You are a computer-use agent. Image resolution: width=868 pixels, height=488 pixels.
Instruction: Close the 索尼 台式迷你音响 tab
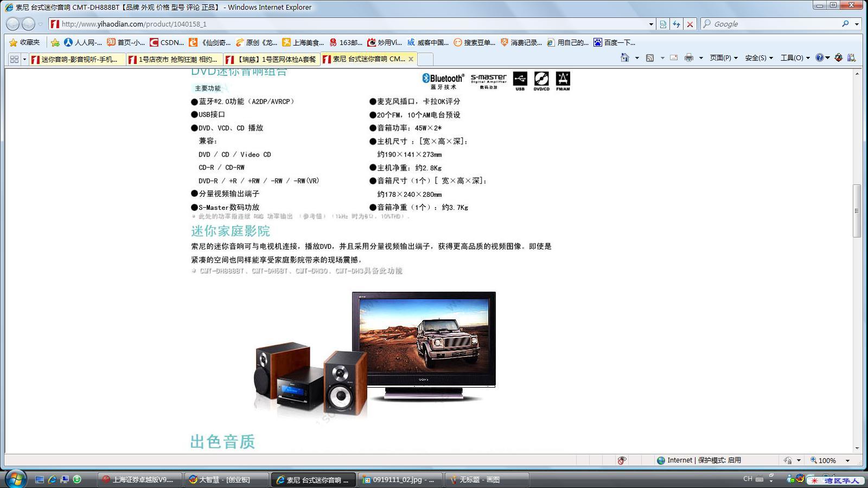tap(411, 59)
